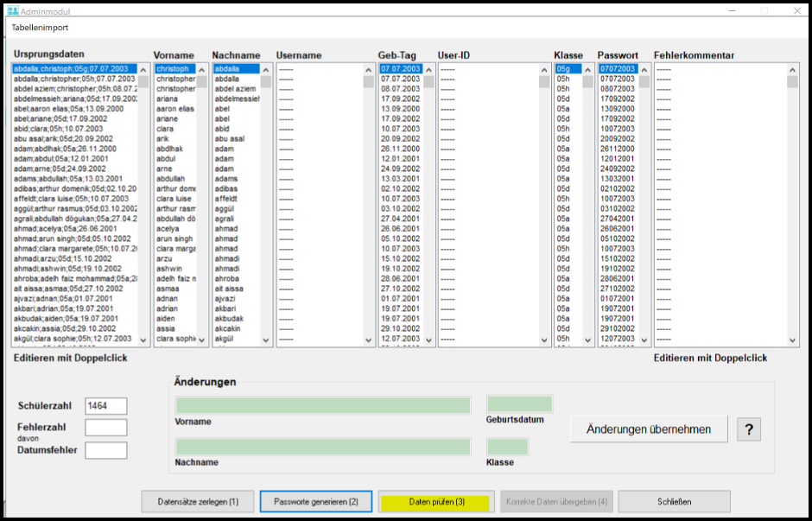This screenshot has width=812, height=521.
Task: Select date 26.11.2000 in Geb-Tag list
Action: tap(399, 149)
